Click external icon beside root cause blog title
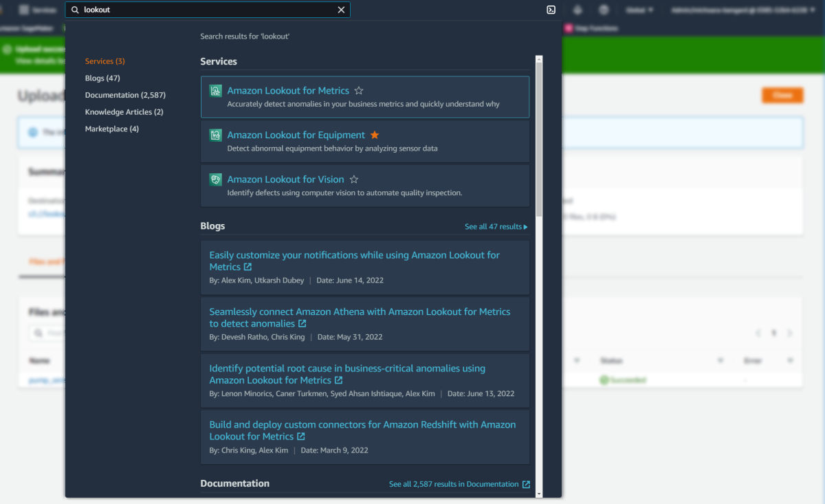825x504 pixels. [338, 380]
